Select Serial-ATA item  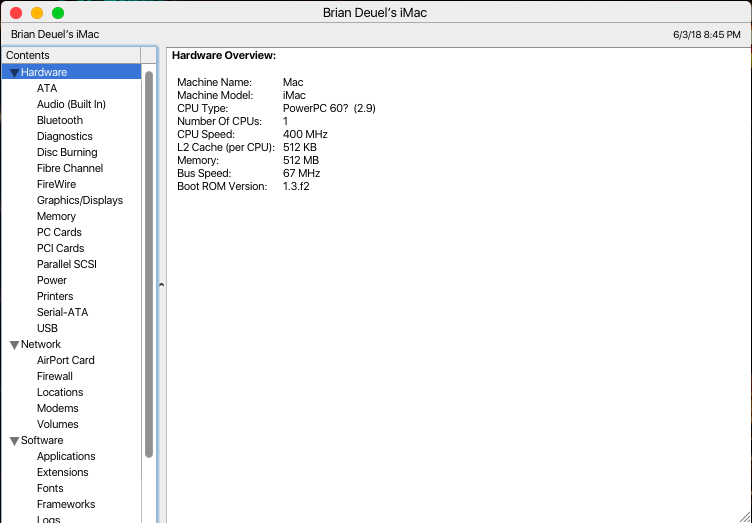pos(62,312)
